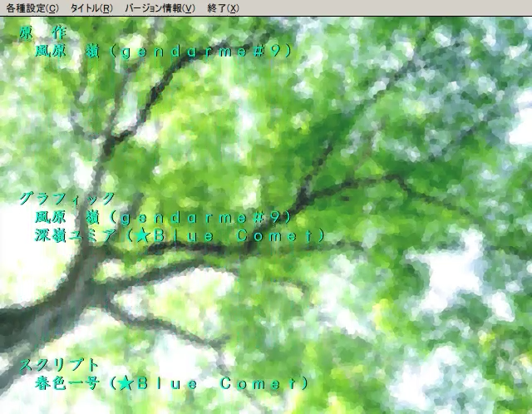Click the 深嶺ユミア (★Blue Comet) credit line
The height and width of the screenshot is (414, 532).
coord(180,235)
